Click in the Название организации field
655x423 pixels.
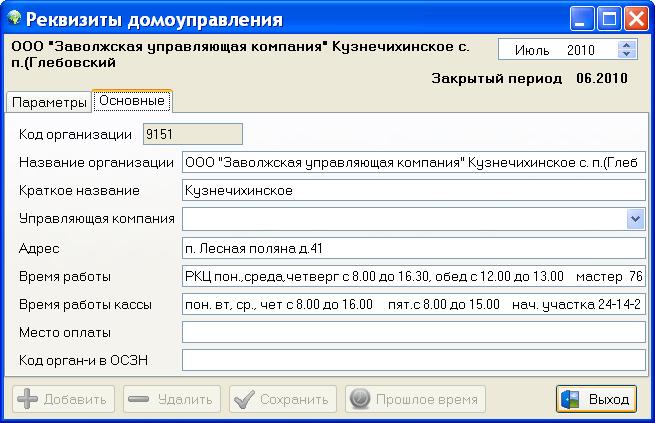pos(413,163)
